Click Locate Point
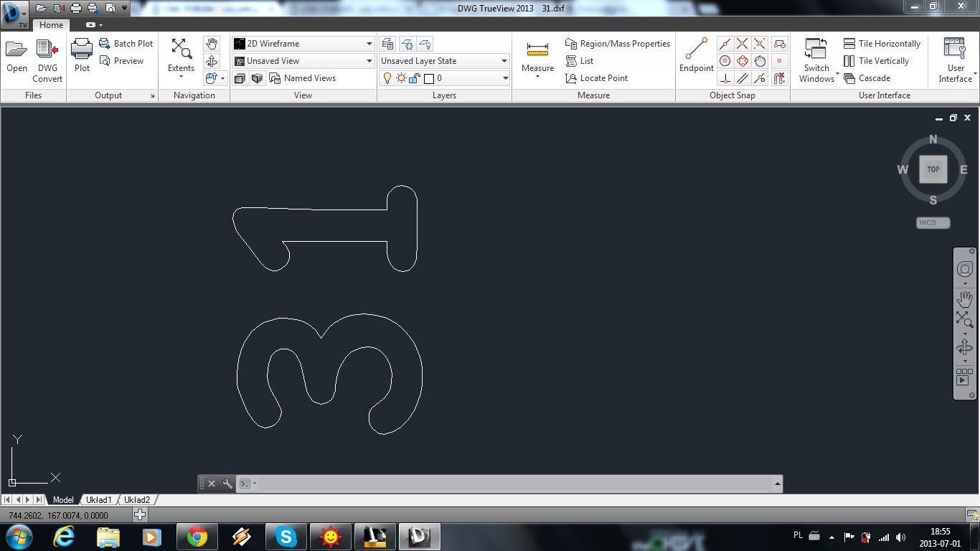The height and width of the screenshot is (551, 980). (597, 78)
